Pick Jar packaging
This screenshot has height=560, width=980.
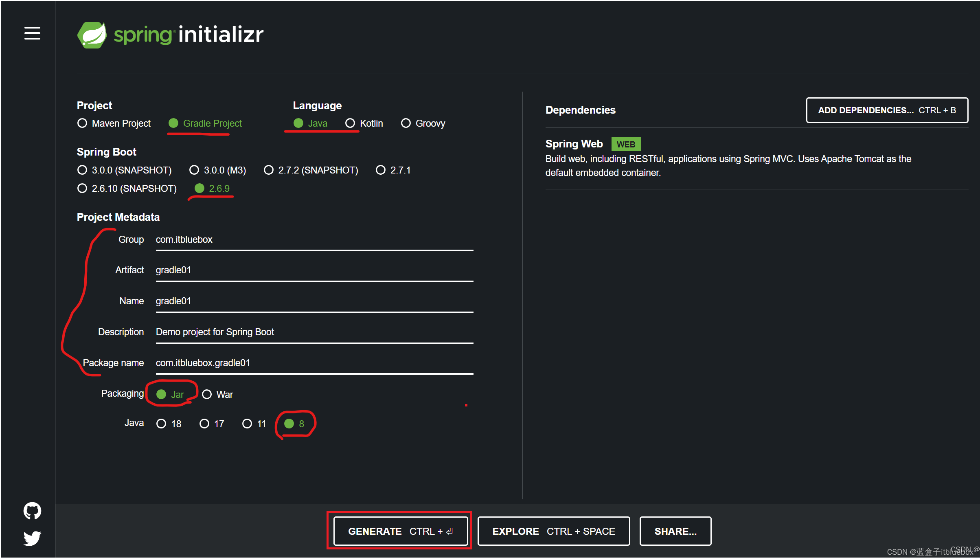coord(170,395)
